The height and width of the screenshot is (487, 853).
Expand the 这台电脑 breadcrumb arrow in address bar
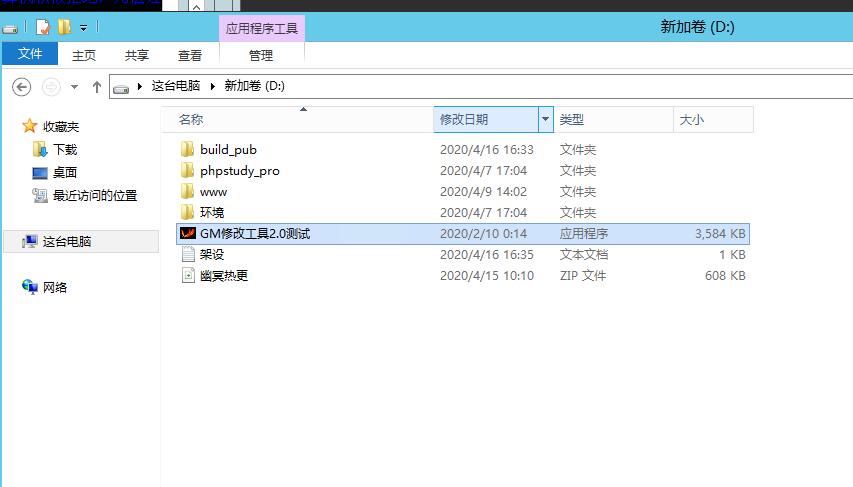(217, 87)
